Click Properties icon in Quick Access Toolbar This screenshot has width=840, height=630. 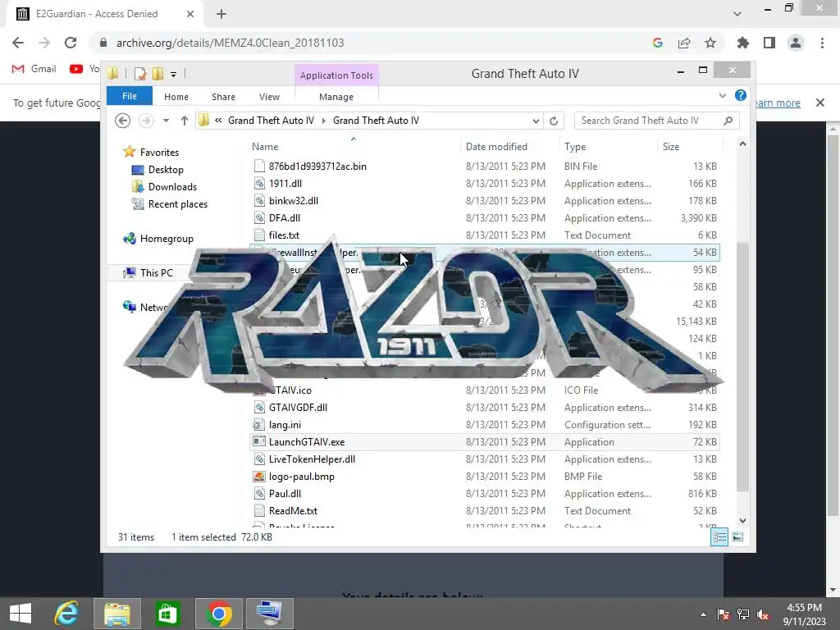click(x=140, y=74)
